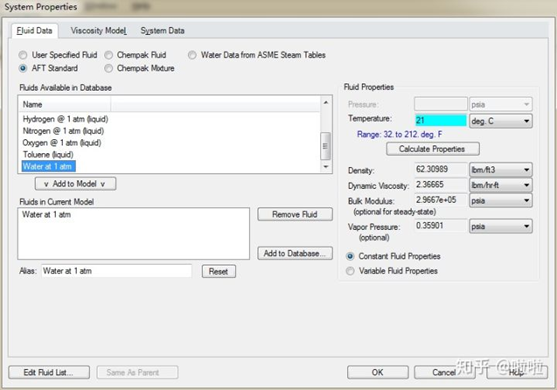Click the Remove Fluid button
The width and height of the screenshot is (557, 390).
(295, 214)
